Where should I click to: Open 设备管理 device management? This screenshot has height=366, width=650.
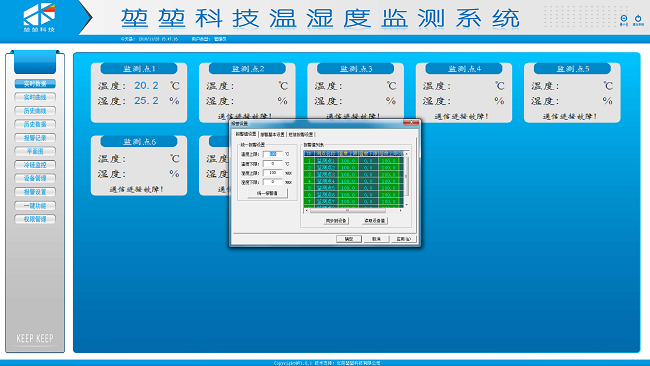tap(35, 179)
